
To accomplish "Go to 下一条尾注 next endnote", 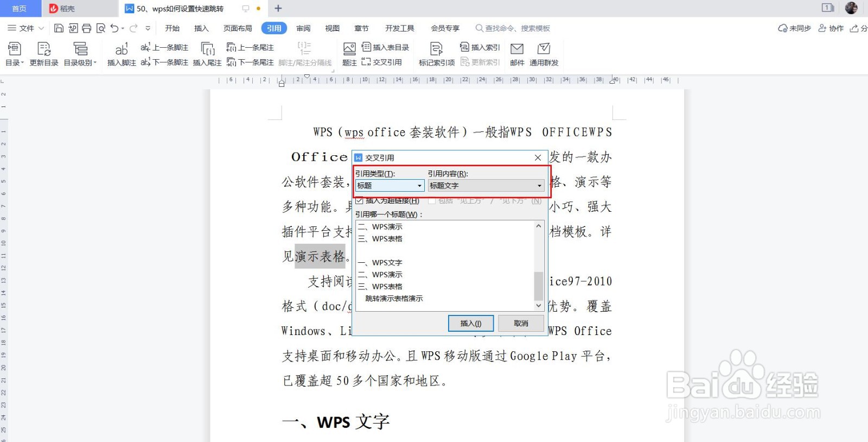I will pos(250,62).
